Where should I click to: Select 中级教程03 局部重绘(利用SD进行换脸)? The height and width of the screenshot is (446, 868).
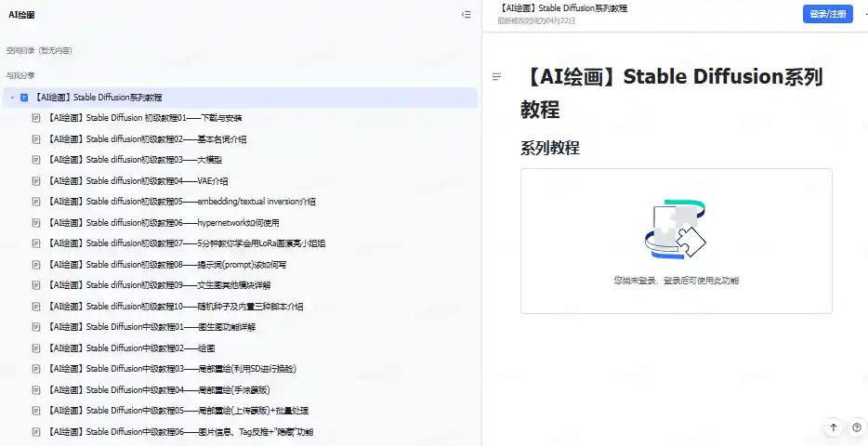pos(172,369)
